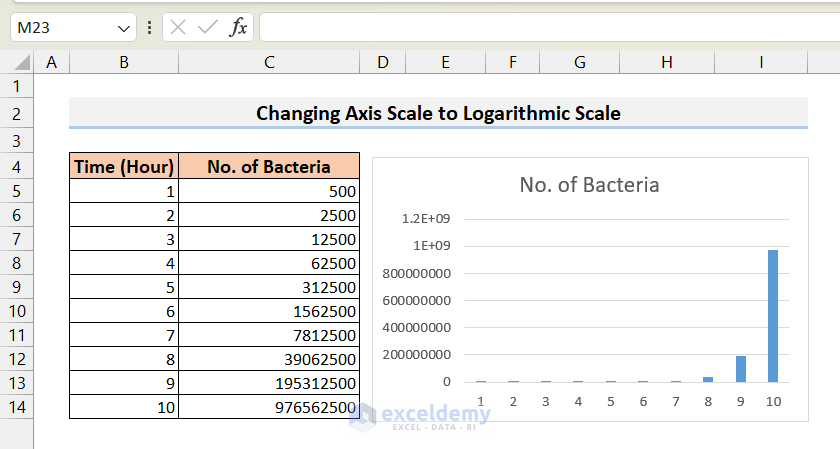Select row 4 header
The height and width of the screenshot is (449, 840).
click(17, 166)
